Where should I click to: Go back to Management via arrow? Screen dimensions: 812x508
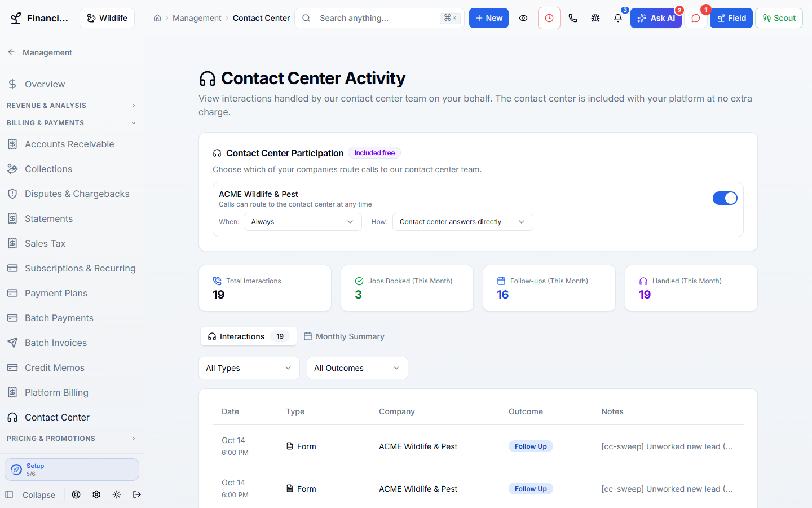pyautogui.click(x=11, y=52)
